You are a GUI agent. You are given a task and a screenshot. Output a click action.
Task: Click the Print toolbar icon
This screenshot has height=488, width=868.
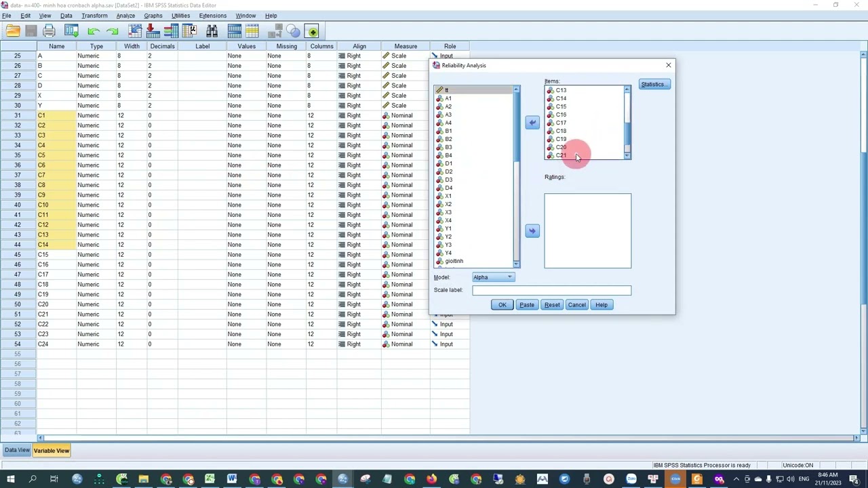pos(49,31)
